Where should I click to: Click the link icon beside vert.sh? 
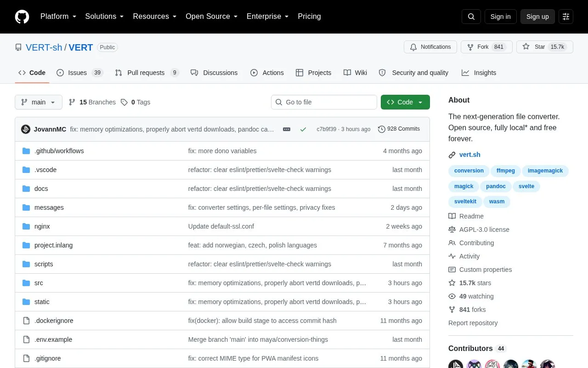coord(452,155)
